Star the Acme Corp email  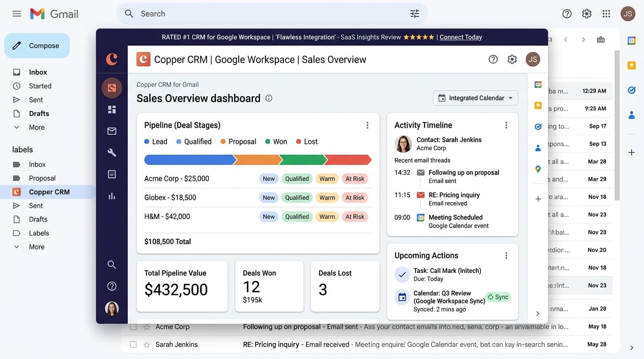pyautogui.click(x=146, y=327)
